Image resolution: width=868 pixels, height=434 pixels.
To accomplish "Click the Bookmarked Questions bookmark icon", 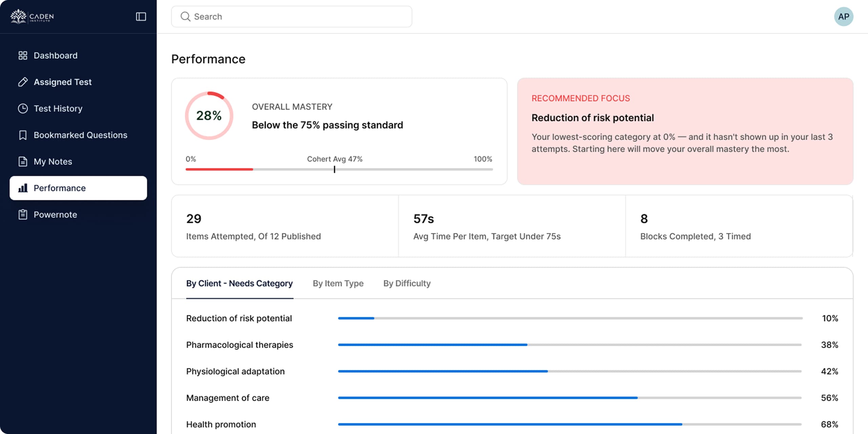I will coord(23,135).
